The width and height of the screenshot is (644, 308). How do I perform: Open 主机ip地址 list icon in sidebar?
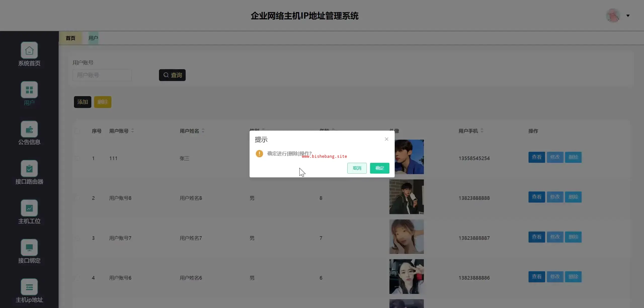(x=29, y=287)
